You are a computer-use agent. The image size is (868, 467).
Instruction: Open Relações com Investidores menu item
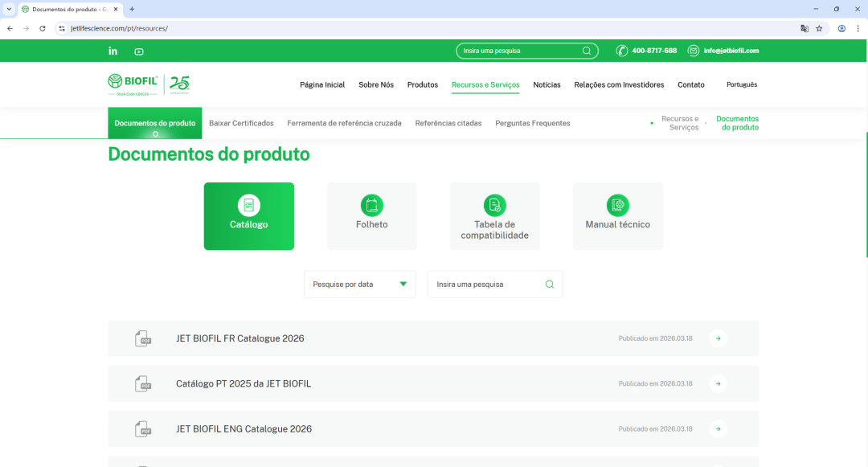(619, 84)
